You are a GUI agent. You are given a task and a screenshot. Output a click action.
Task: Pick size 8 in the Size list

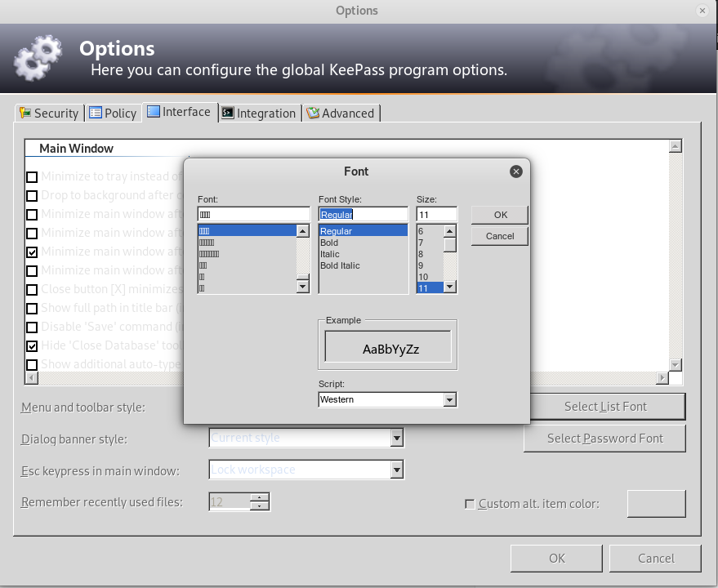point(430,254)
